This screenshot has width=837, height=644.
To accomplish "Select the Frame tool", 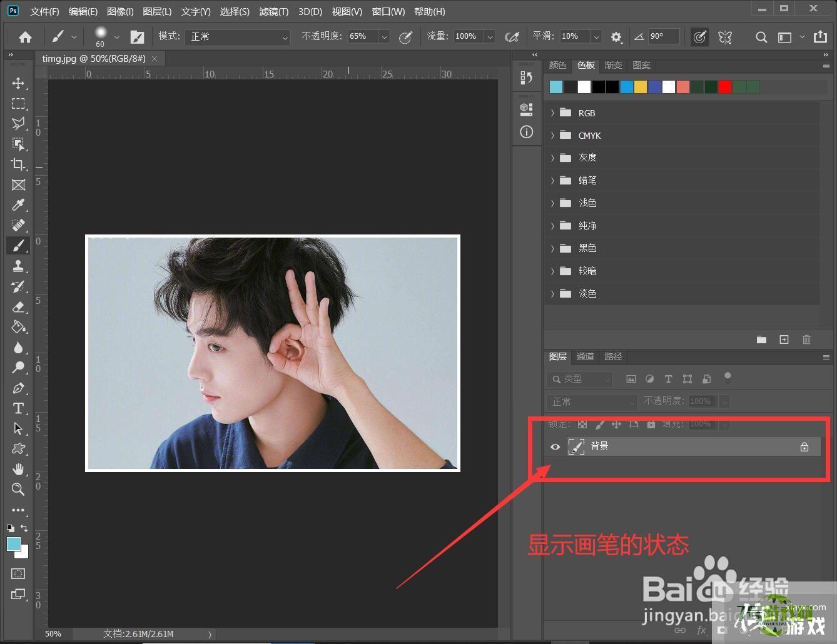I will point(18,184).
